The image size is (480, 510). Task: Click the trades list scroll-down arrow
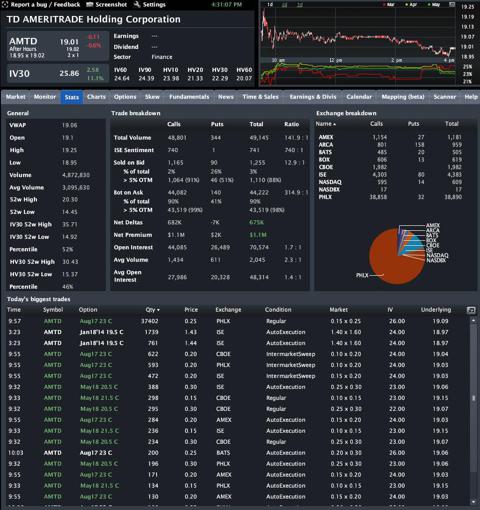473,501
